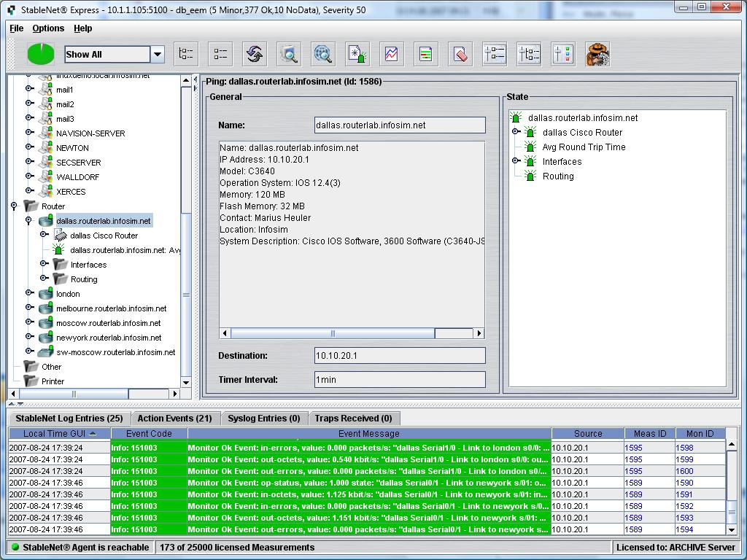Click the tree panel horizontal scrollbar thumb
747x560 pixels.
click(x=74, y=394)
